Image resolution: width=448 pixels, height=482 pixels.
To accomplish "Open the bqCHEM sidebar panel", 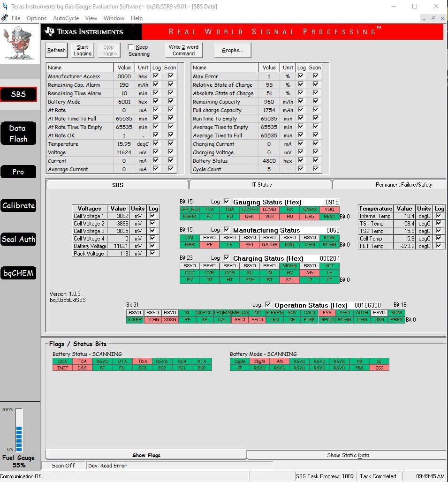I will tap(18, 273).
